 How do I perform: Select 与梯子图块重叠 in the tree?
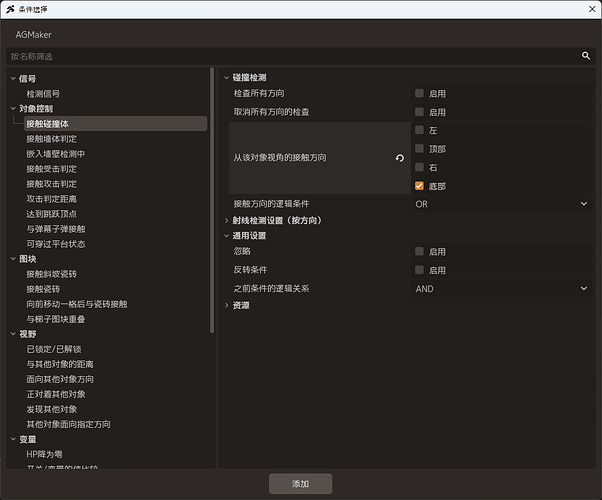point(56,319)
